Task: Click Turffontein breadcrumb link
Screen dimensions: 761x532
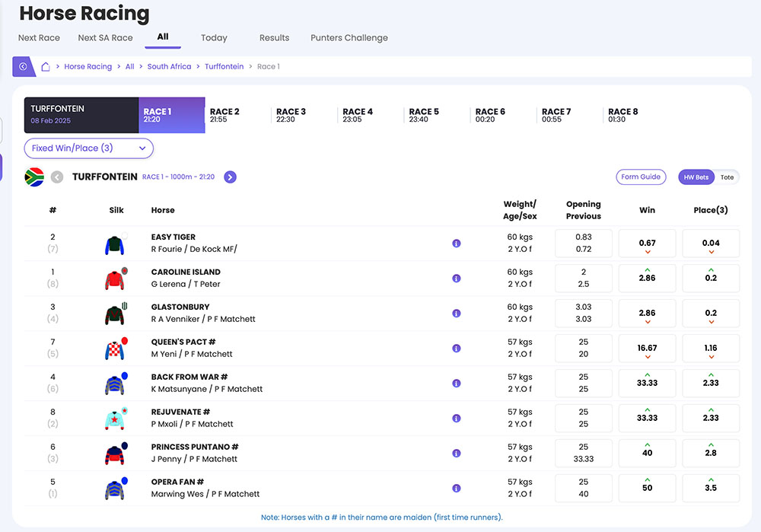Action: click(224, 66)
